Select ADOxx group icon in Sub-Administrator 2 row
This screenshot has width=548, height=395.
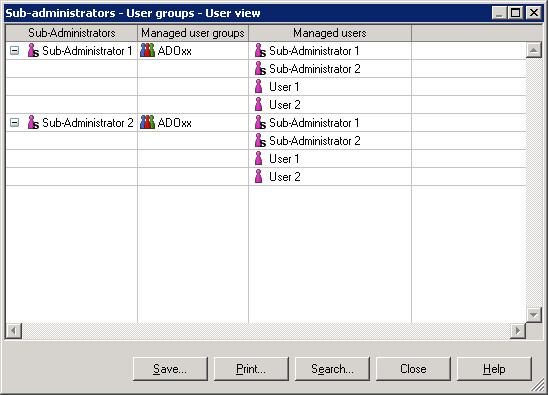click(x=147, y=123)
